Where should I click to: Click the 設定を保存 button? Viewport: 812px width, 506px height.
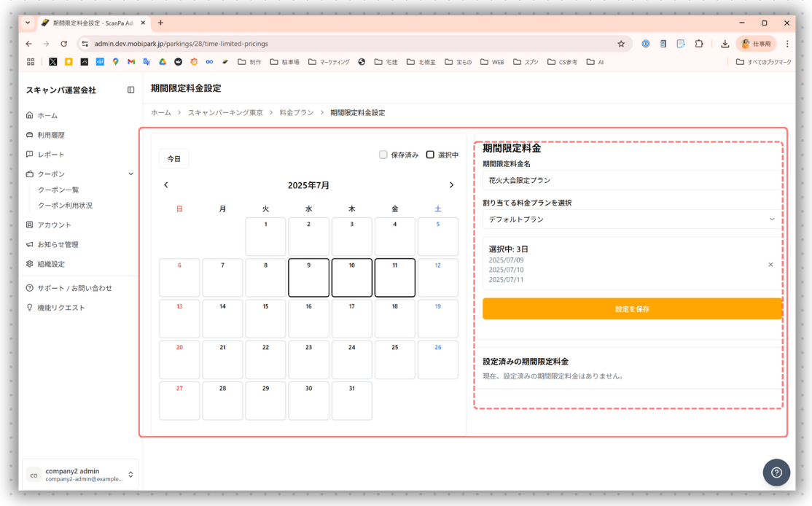tap(631, 309)
